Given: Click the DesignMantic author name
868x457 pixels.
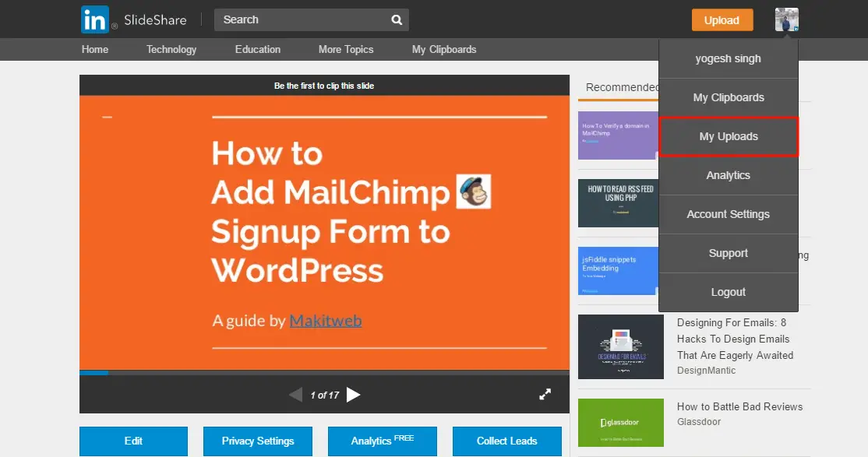Looking at the screenshot, I should coord(707,371).
